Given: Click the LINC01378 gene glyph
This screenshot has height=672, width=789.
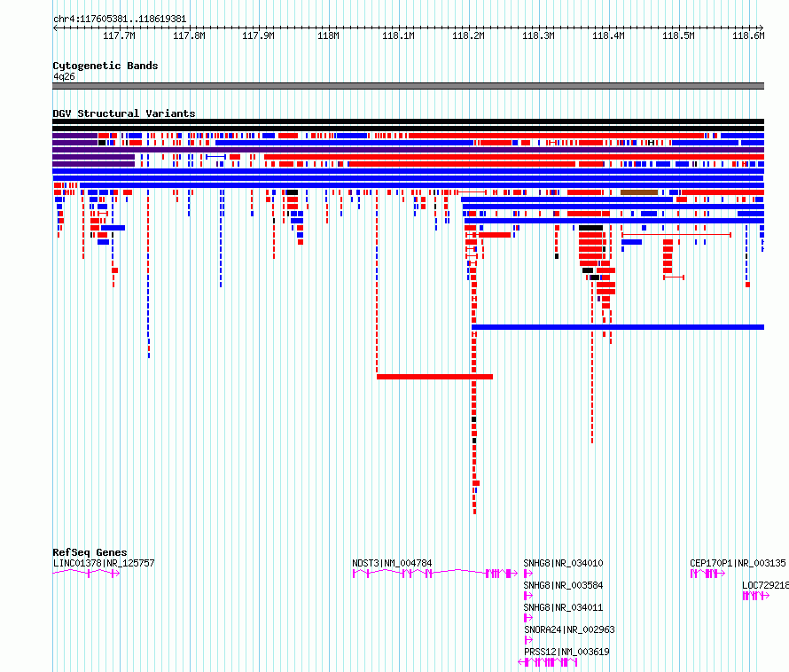Looking at the screenshot, I should (x=86, y=574).
